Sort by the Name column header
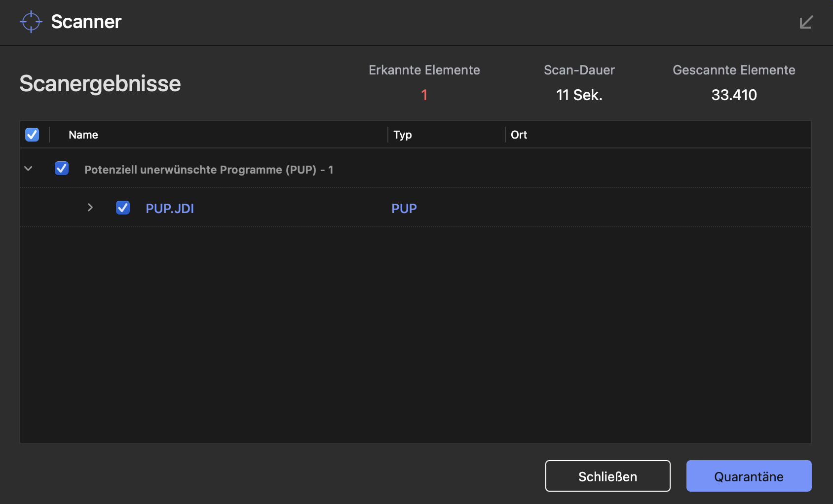Screen dimensions: 833x504 (x=83, y=135)
